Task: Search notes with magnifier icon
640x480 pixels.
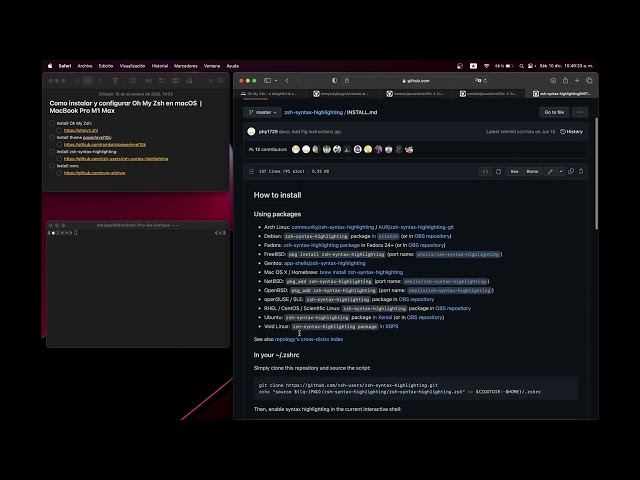Action: tap(220, 80)
